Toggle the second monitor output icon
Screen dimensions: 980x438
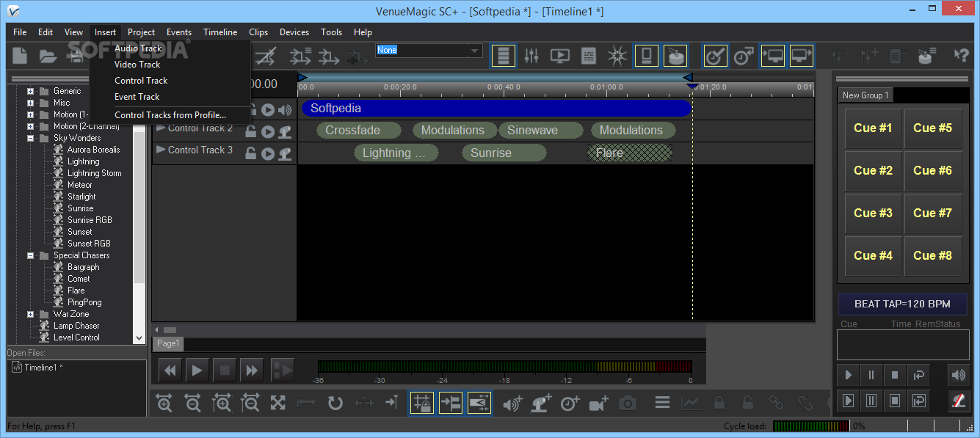click(x=801, y=56)
